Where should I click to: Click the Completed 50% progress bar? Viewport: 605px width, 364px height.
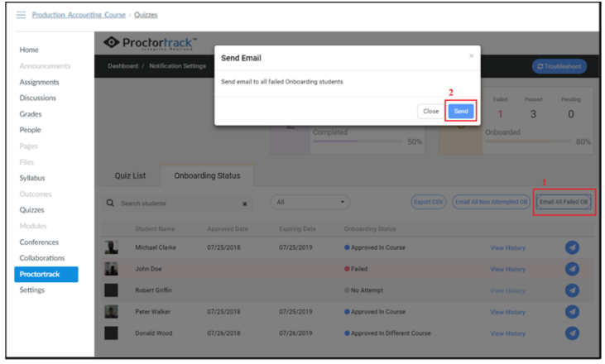[x=358, y=141]
